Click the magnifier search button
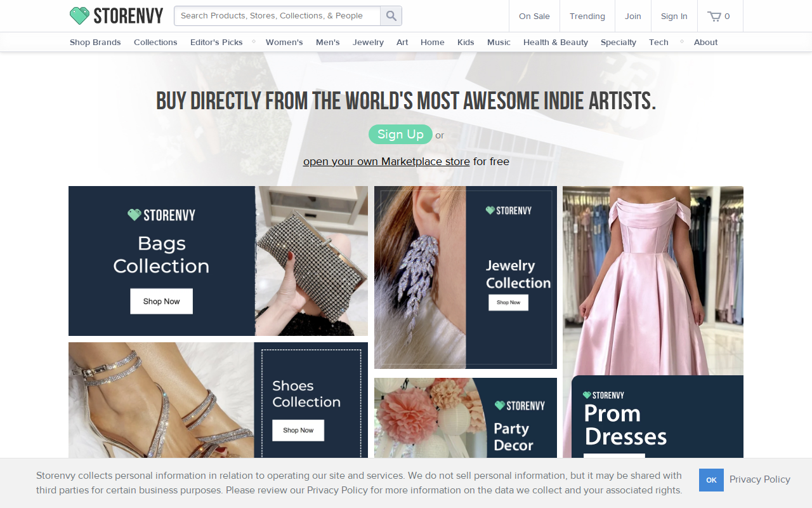 coord(391,16)
